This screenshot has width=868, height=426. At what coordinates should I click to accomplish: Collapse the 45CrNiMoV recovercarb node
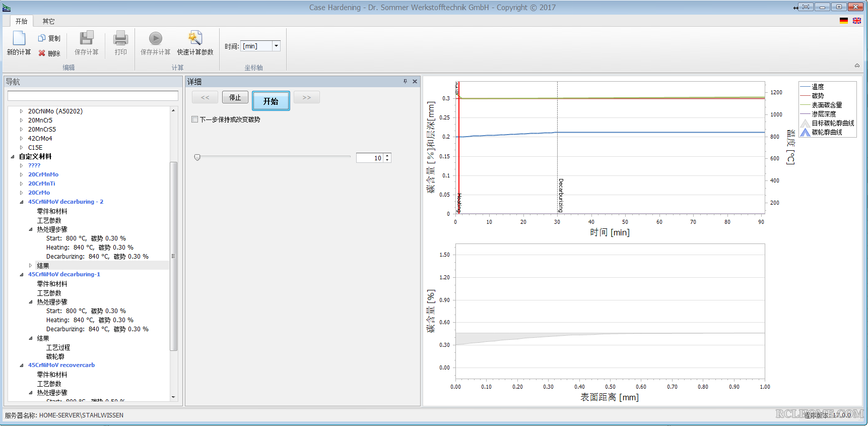(21, 366)
